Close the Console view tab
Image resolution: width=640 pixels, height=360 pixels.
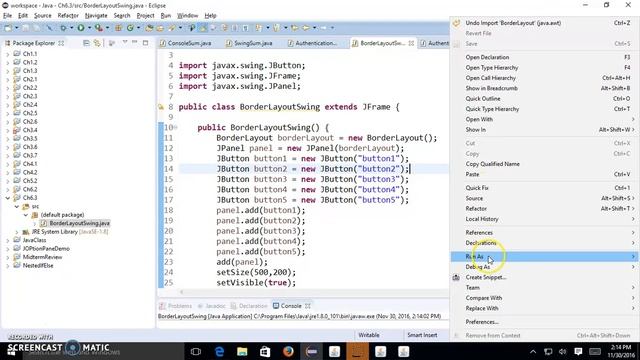(x=308, y=306)
